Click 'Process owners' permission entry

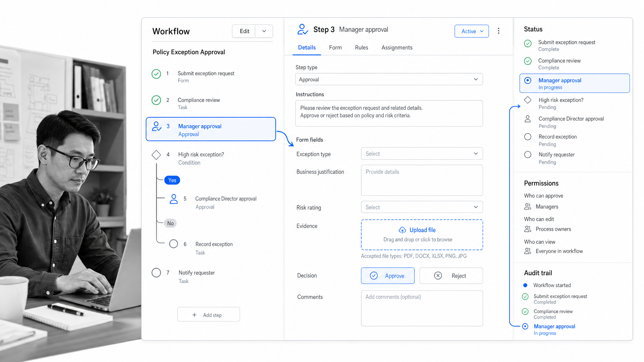[553, 229]
